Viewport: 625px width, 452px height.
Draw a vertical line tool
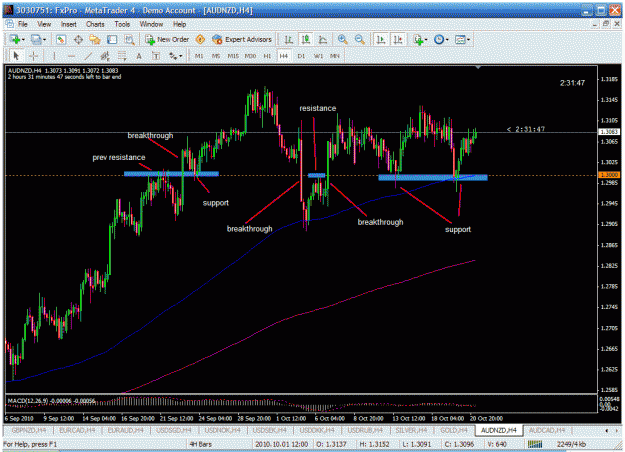54,56
